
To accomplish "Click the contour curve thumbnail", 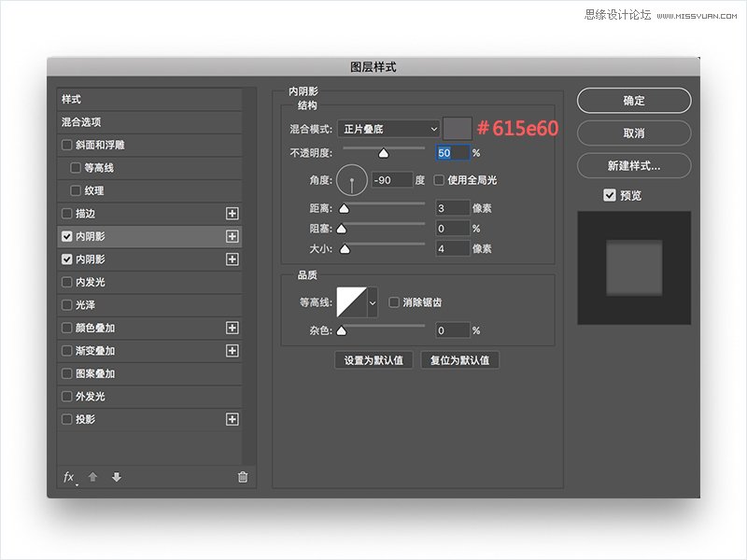I will click(x=352, y=302).
